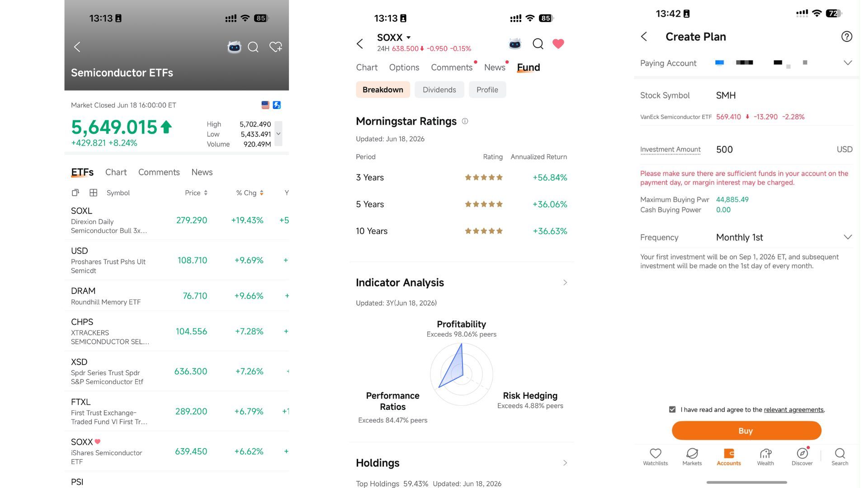Screen dimensions: 868x488
Task: Tap the Investment Amount label
Action: tap(670, 150)
